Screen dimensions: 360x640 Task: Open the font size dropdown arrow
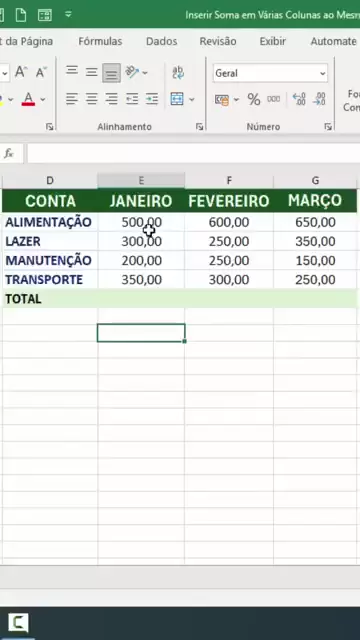pos(5,73)
